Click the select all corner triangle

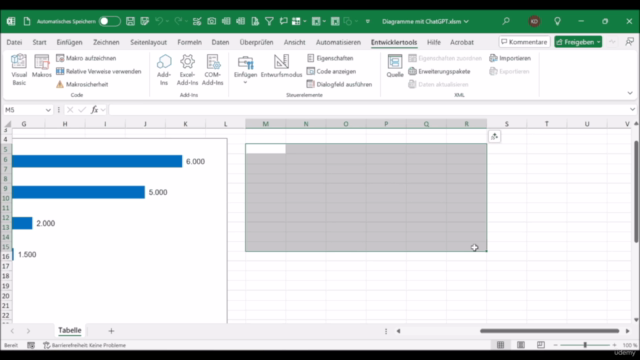7,124
